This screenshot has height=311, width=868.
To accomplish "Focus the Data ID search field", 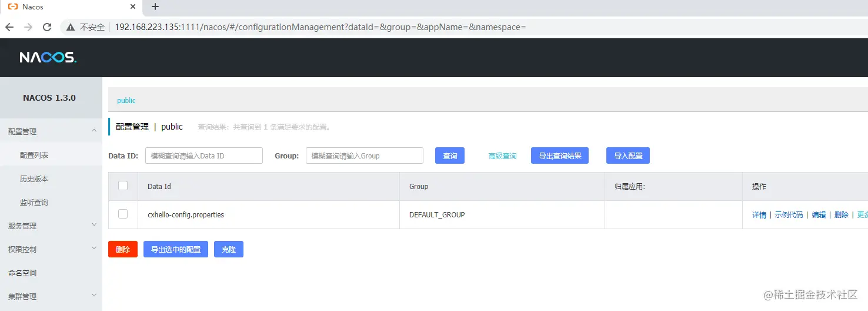I will [x=204, y=155].
